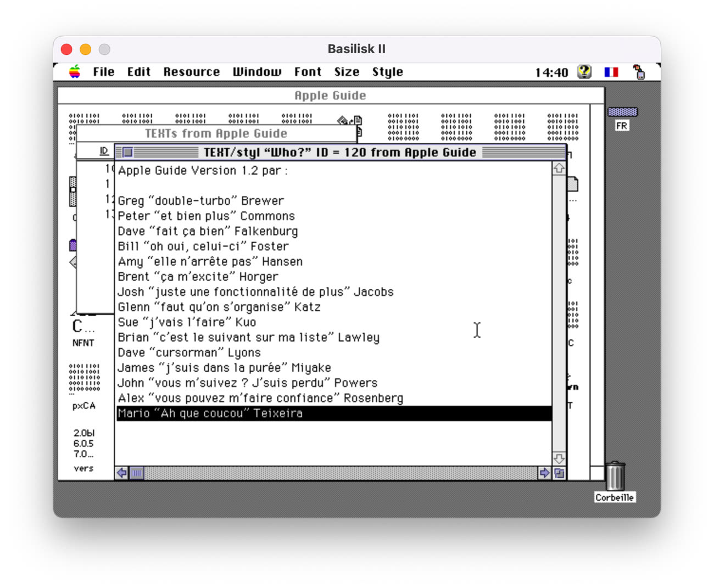The image size is (714, 588).
Task: Open the Size menu
Action: point(347,72)
